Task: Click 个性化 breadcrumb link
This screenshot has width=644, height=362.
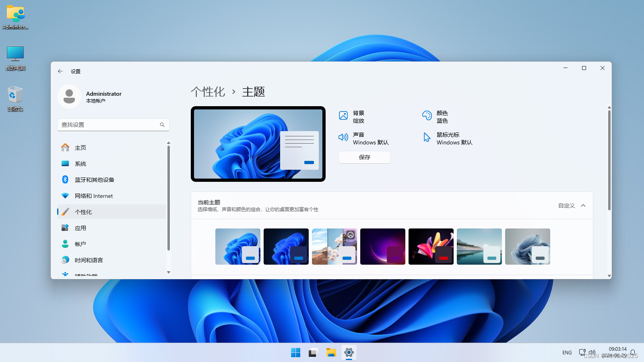Action: (x=208, y=92)
